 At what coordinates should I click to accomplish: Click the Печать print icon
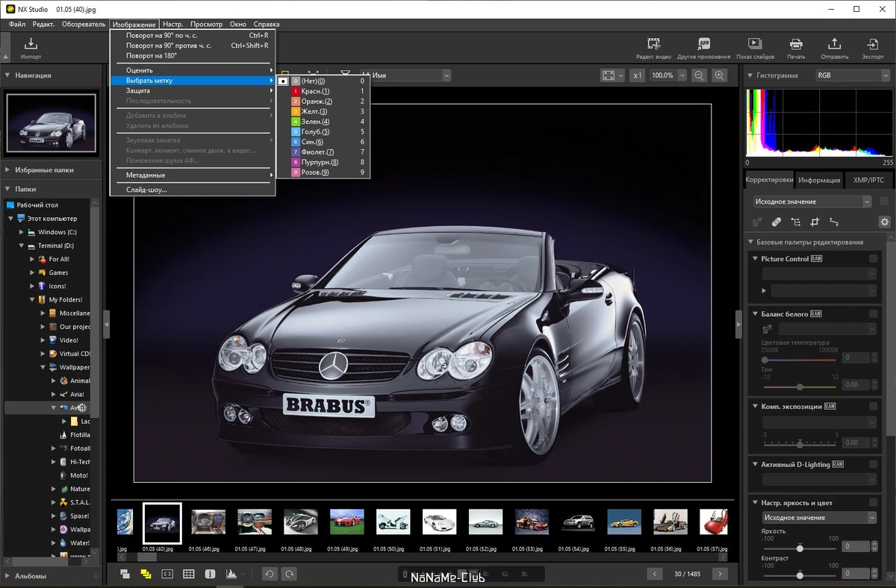tap(796, 45)
